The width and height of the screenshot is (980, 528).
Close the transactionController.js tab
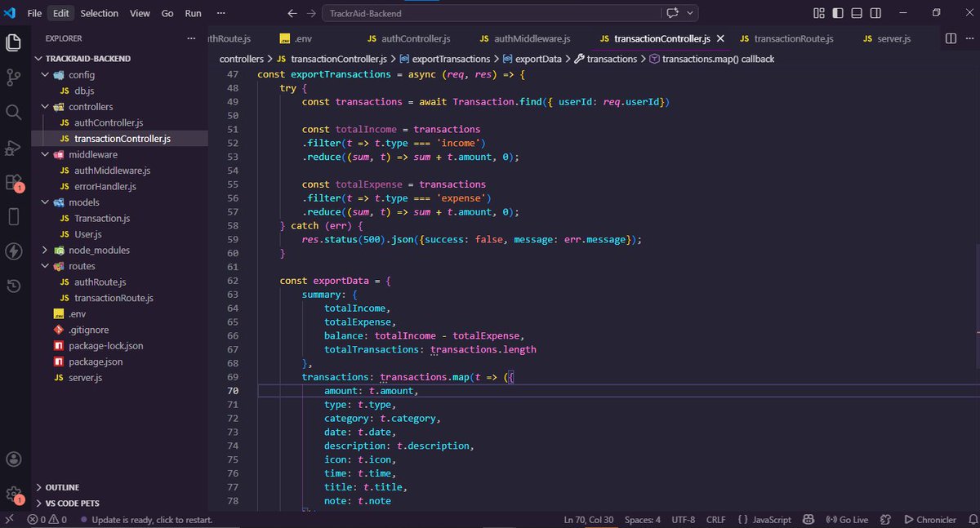pos(719,38)
